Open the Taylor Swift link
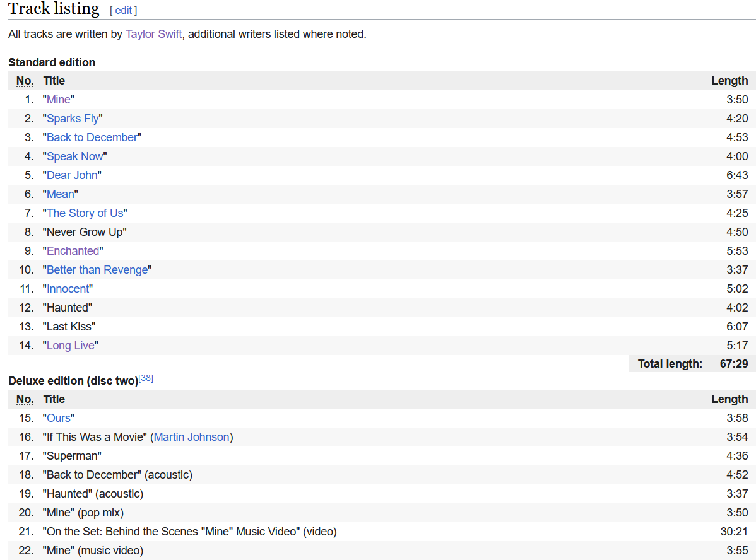This screenshot has width=756, height=560. tap(154, 34)
